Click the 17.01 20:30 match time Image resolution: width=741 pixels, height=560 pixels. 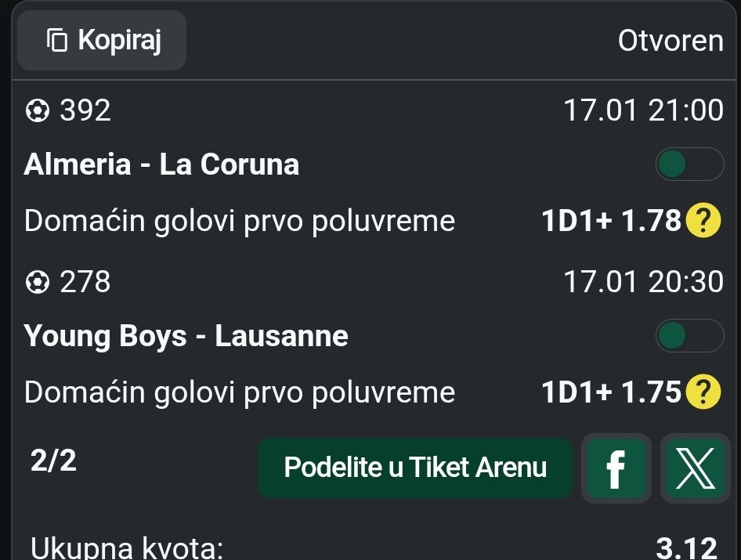point(643,283)
